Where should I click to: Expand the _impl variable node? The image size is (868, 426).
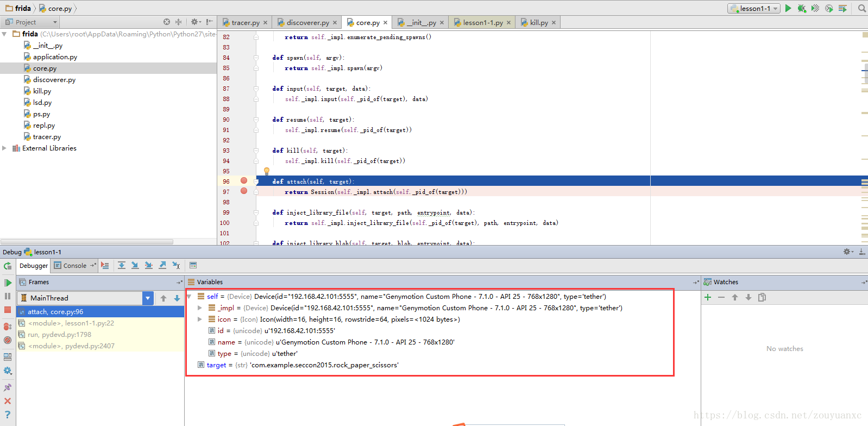(200, 308)
